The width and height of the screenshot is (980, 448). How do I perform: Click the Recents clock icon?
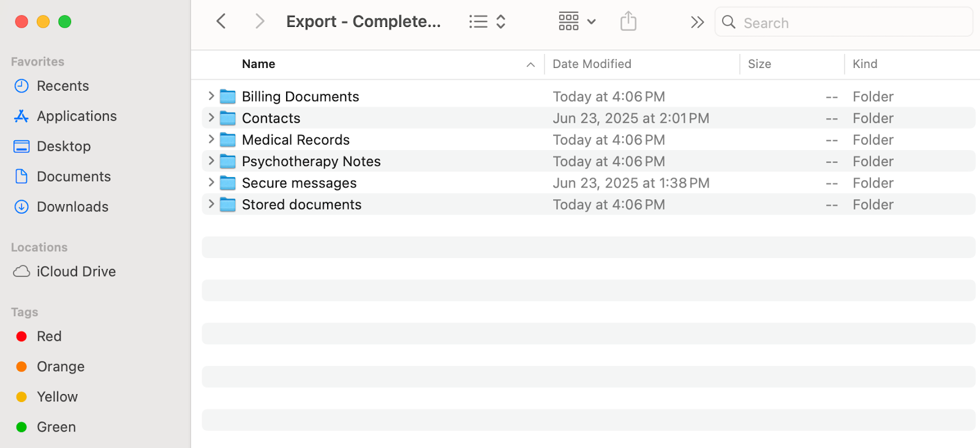click(21, 86)
